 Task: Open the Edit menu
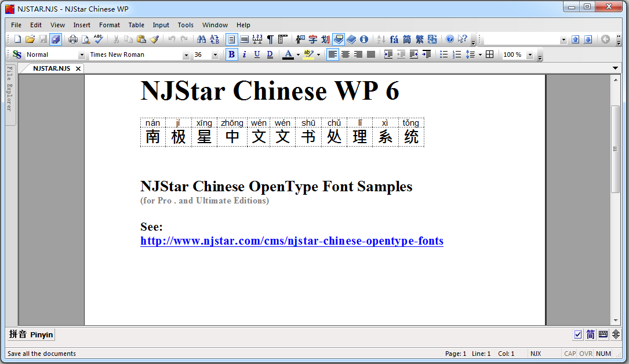(36, 25)
